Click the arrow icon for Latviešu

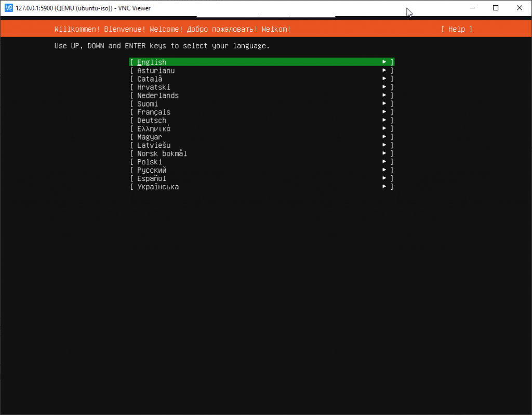[x=384, y=146]
